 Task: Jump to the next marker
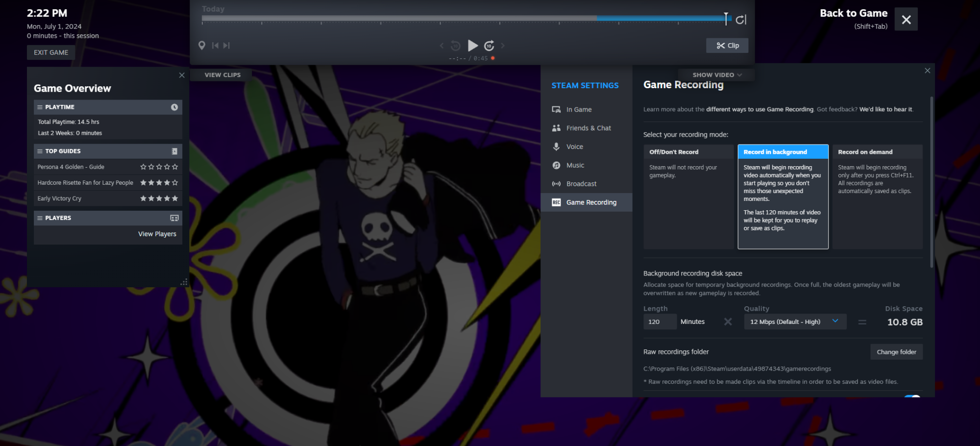click(226, 46)
